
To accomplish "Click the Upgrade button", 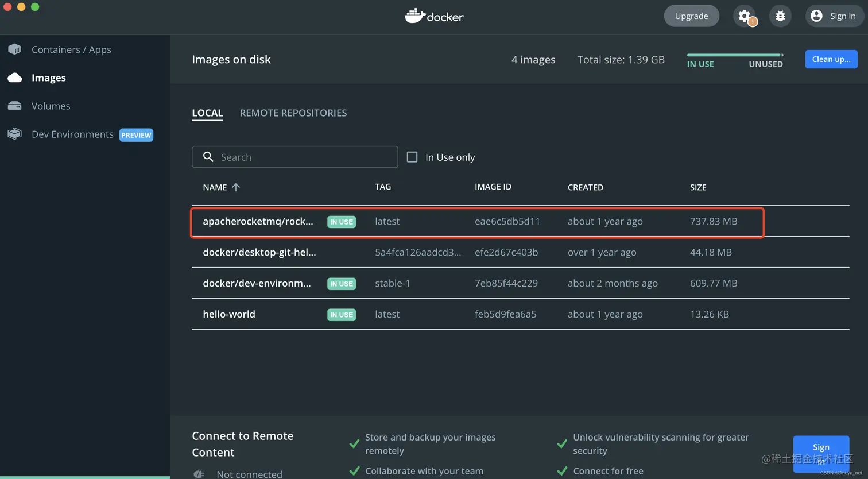I will pyautogui.click(x=691, y=16).
